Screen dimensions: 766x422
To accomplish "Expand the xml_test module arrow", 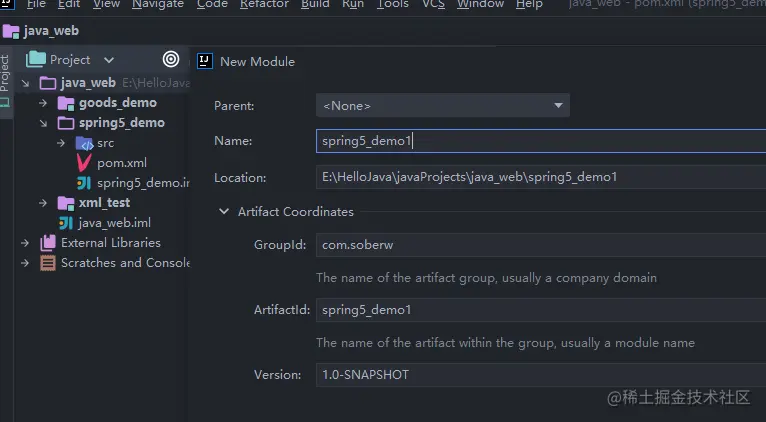I will (x=43, y=203).
